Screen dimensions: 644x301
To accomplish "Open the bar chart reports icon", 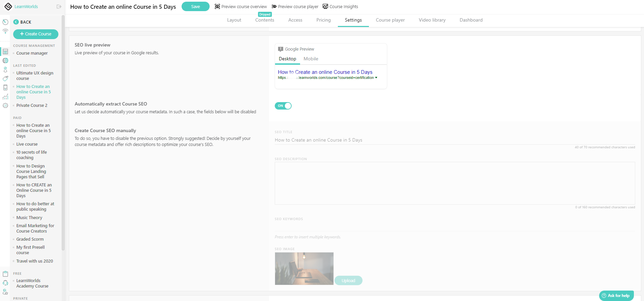I will [x=5, y=97].
